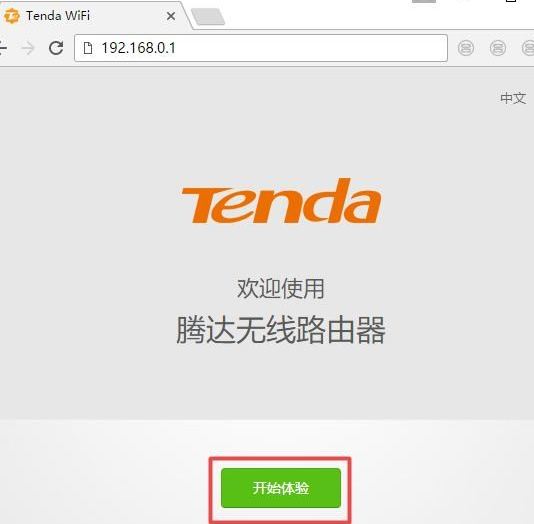Click the third extension icon at the toolbar edge
This screenshot has width=534, height=524.
click(528, 48)
